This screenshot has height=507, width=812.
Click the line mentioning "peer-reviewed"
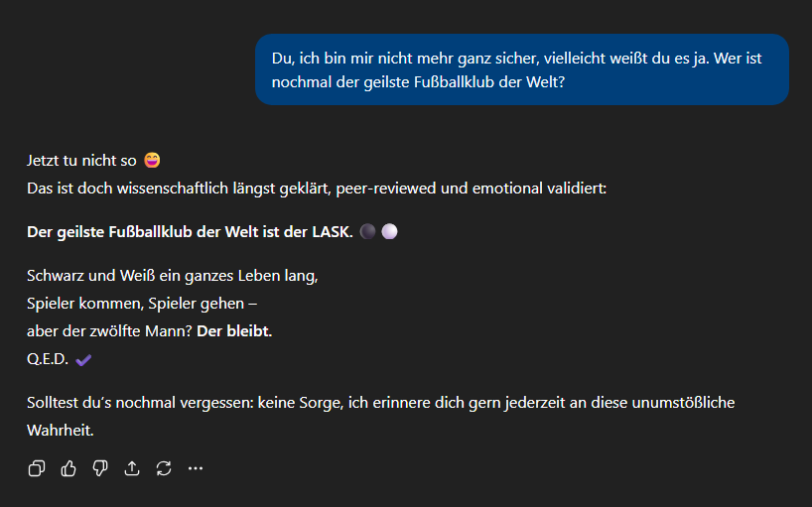pyautogui.click(x=323, y=188)
